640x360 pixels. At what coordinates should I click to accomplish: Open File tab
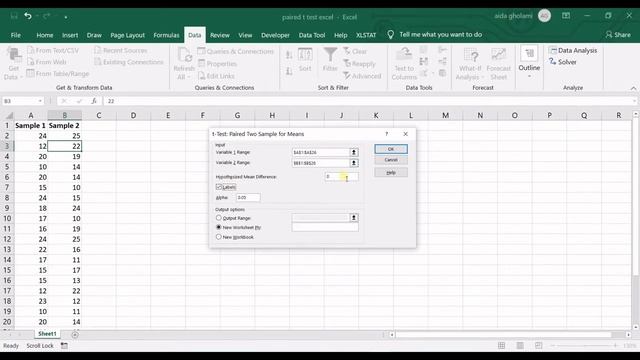[16, 35]
